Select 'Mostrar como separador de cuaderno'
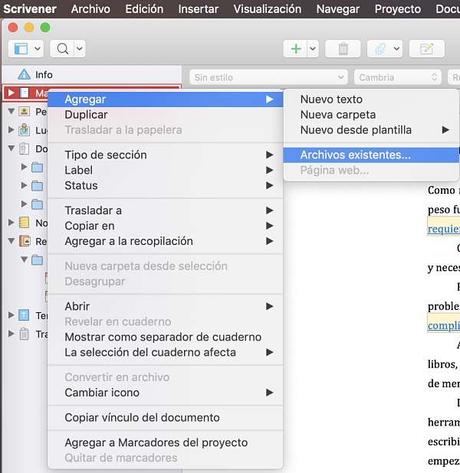Viewport: 460px width, 473px height. tap(166, 337)
